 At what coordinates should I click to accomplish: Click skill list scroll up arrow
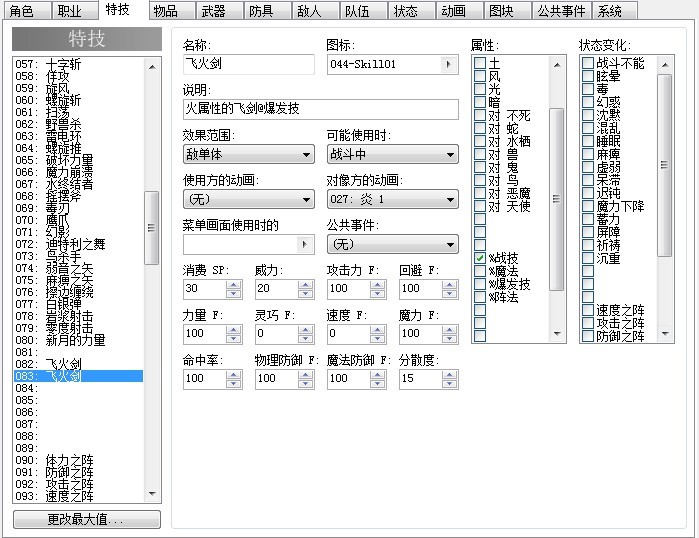click(x=152, y=67)
